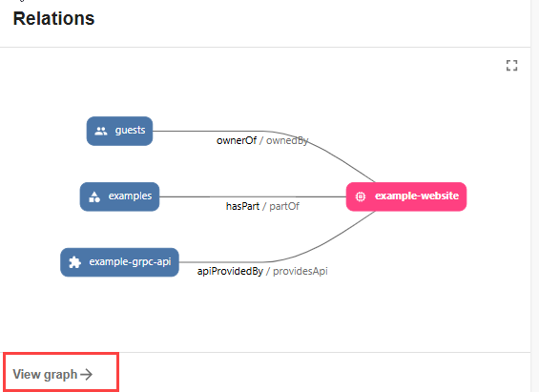Click the providesApi relation label

click(x=301, y=271)
